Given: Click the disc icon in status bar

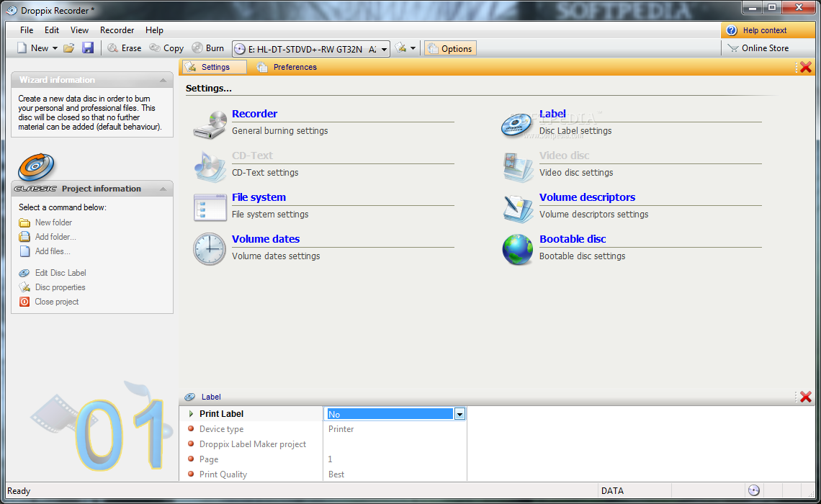Looking at the screenshot, I should click(753, 490).
